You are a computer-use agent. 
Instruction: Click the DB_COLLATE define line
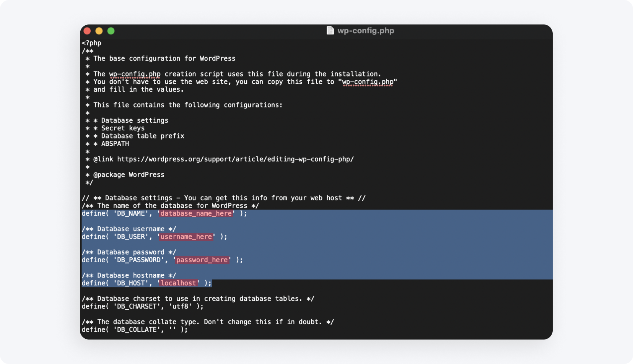(x=134, y=329)
